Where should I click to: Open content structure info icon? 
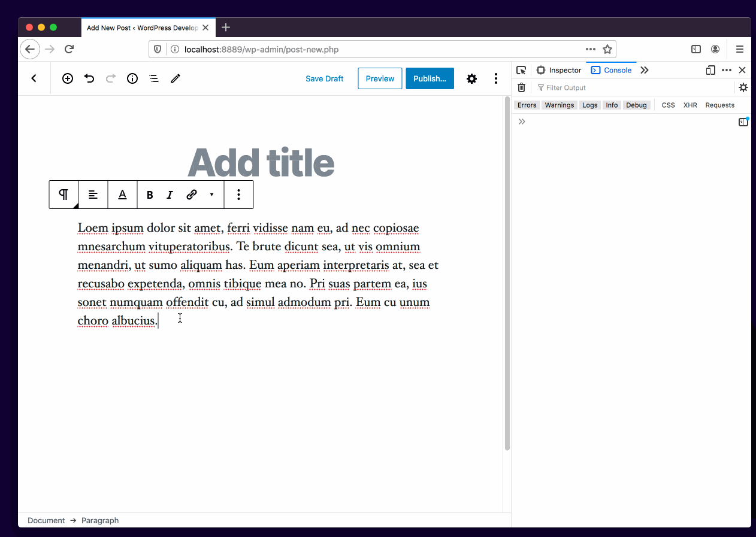pos(132,78)
